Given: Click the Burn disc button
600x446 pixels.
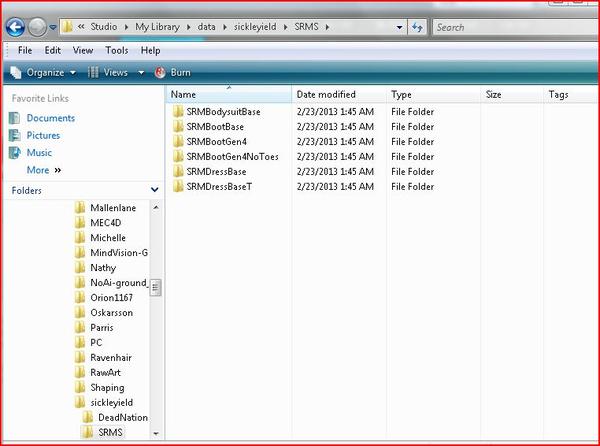Looking at the screenshot, I should [173, 73].
